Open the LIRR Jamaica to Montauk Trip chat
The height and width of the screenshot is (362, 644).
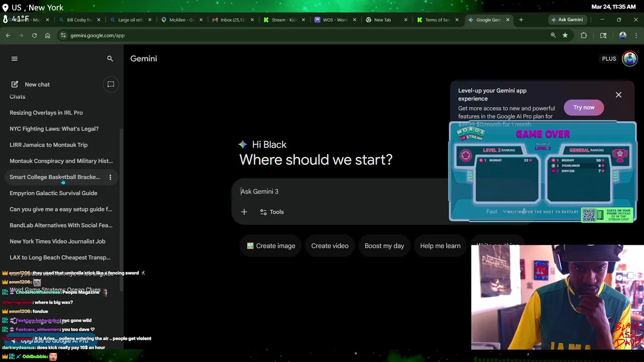click(48, 145)
